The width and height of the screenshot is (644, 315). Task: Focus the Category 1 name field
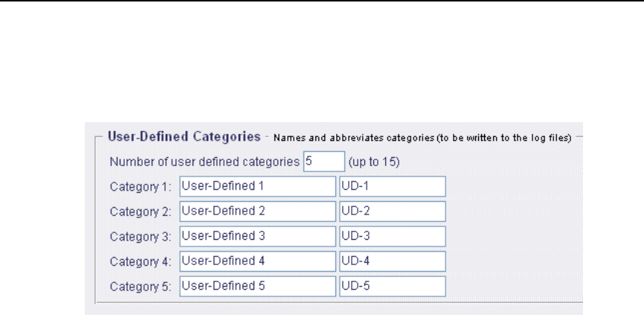tap(257, 186)
